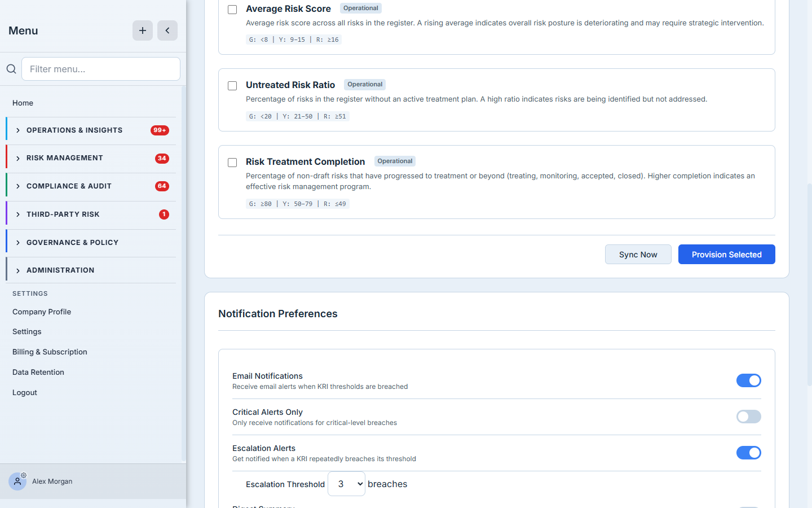The height and width of the screenshot is (508, 812).
Task: Click the Provision Selected button
Action: coord(727,255)
